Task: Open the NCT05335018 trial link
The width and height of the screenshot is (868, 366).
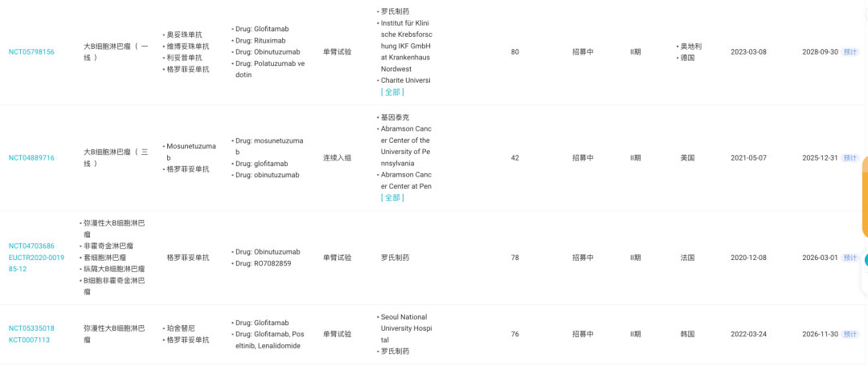Action: [x=31, y=328]
